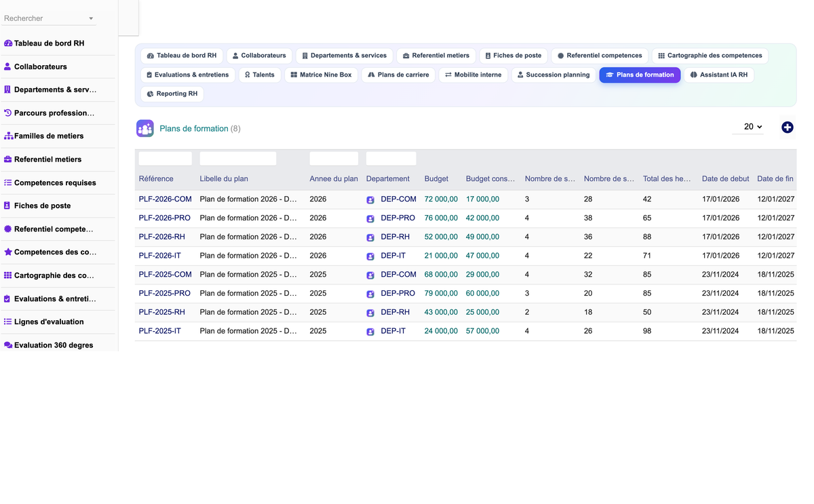Viewport: 814px width, 504px height.
Task: Switch to Talents tab
Action: (x=260, y=75)
